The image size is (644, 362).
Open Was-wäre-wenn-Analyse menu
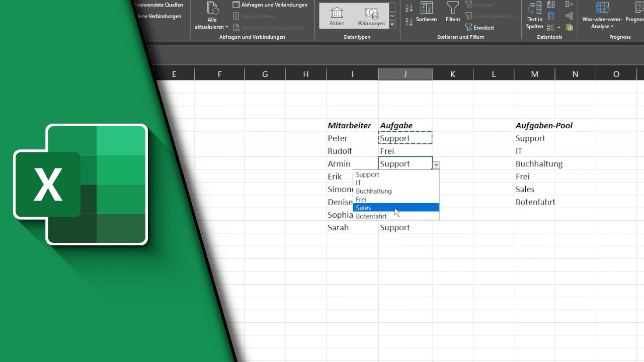tap(602, 16)
